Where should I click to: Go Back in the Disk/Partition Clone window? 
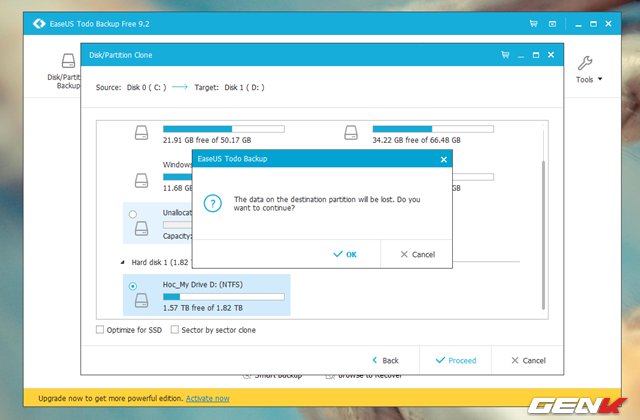[385, 360]
